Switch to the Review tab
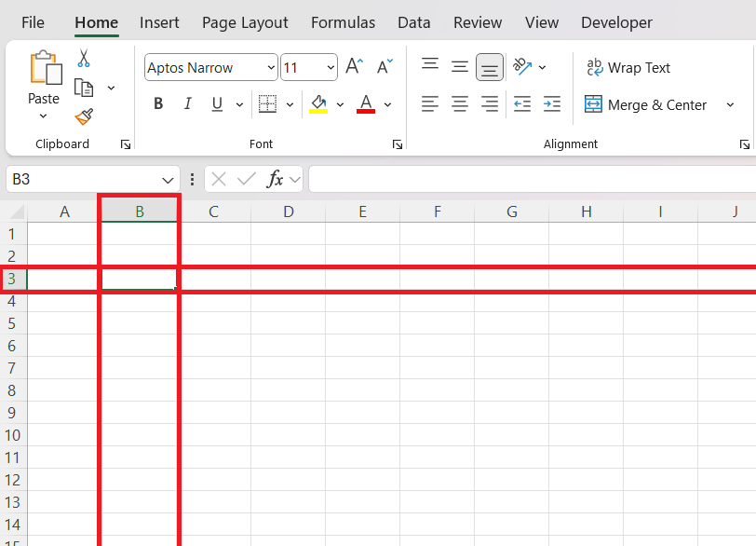756x546 pixels. tap(478, 22)
